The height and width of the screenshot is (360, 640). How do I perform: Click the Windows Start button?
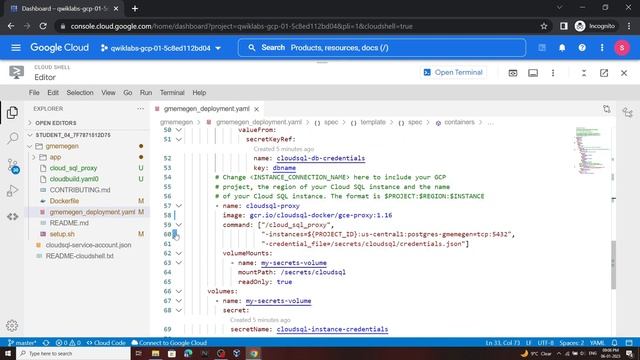(x=8, y=353)
